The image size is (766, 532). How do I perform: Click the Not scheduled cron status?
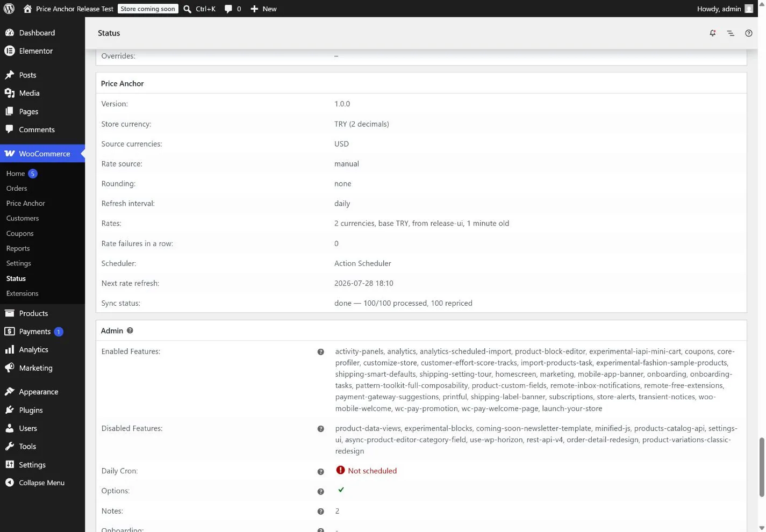click(x=372, y=471)
